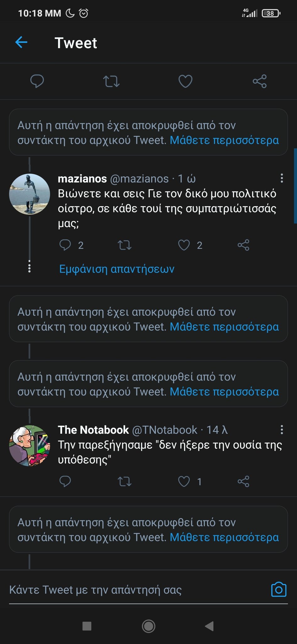
Task: Open the overflow menu on mazianos's reply
Action: click(282, 178)
